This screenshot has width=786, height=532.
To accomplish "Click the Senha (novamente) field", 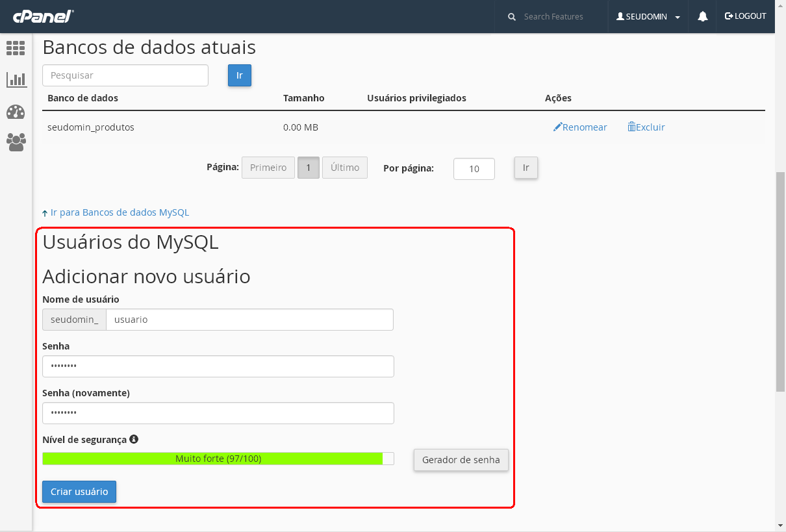I will pyautogui.click(x=218, y=413).
